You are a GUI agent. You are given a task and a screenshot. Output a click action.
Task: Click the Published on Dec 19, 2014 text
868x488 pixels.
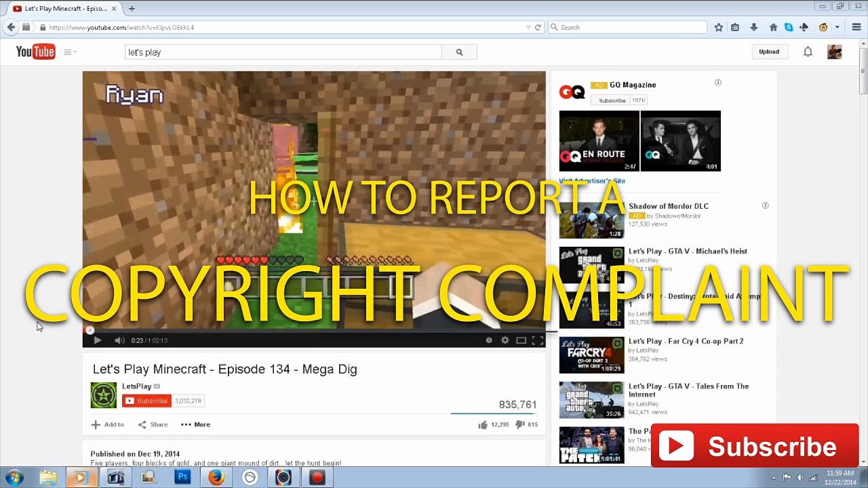click(x=136, y=454)
